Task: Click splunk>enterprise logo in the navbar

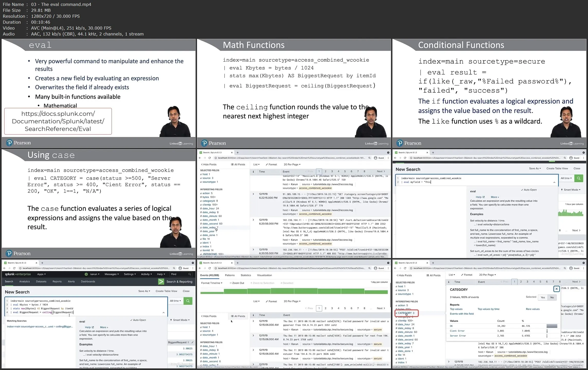Action: [x=18, y=274]
